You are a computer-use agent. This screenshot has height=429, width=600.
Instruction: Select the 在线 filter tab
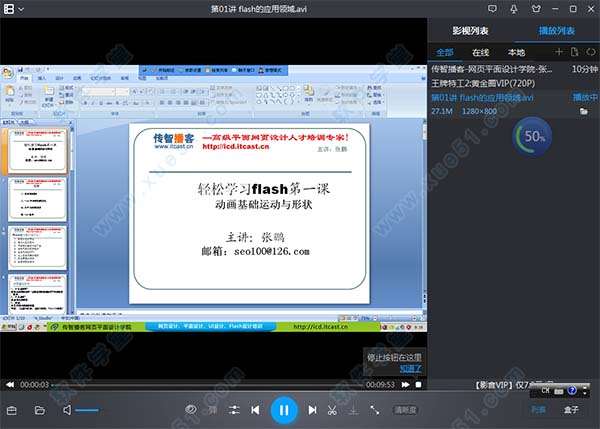click(481, 52)
